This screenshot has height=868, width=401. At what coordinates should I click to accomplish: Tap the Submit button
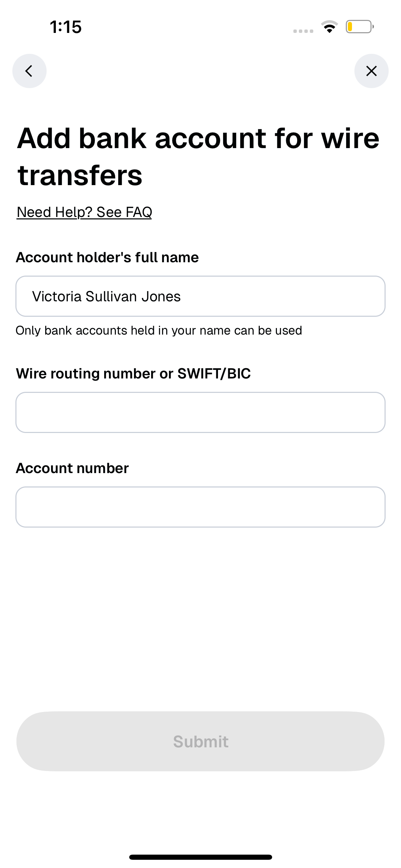tap(200, 742)
